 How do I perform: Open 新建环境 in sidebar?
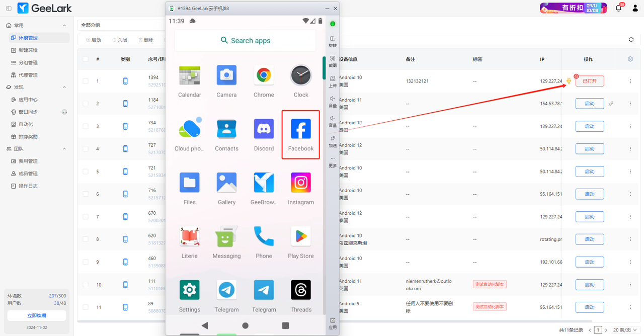[39, 50]
